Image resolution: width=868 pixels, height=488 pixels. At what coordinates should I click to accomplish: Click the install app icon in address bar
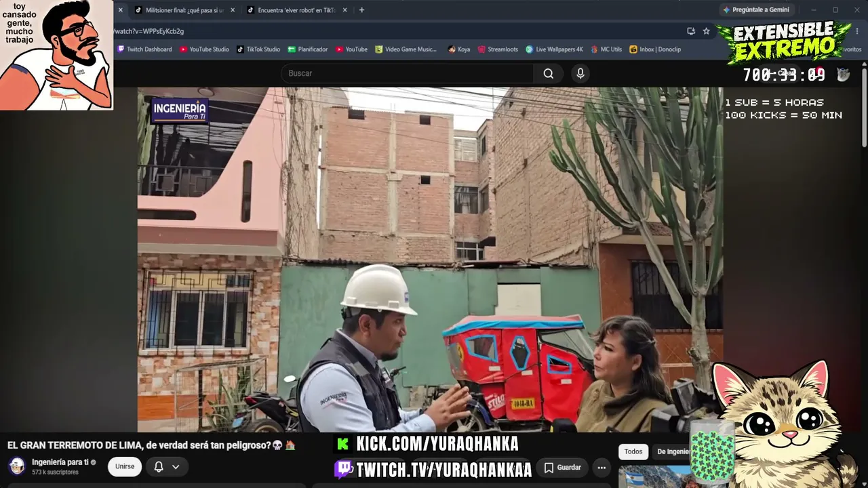coord(691,31)
